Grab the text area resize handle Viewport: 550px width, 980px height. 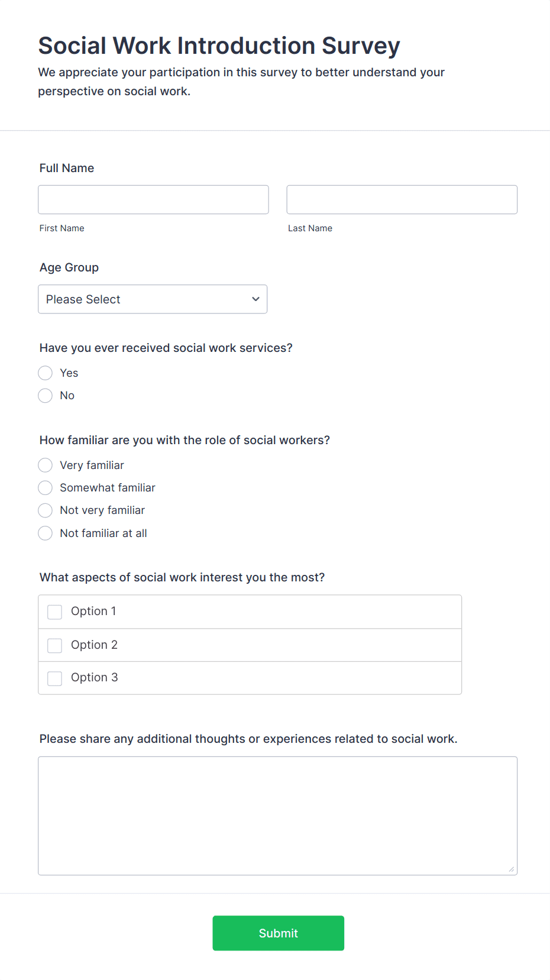click(512, 869)
